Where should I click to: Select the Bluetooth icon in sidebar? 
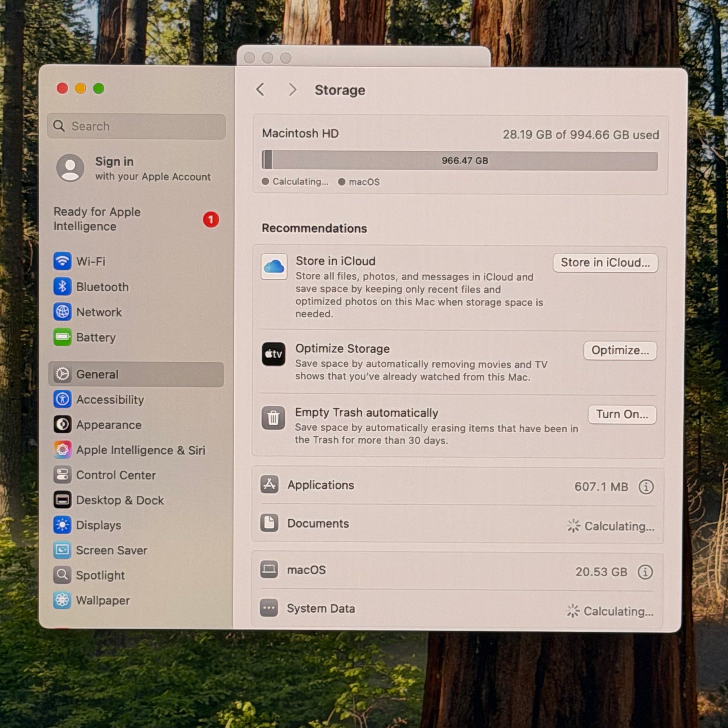[62, 287]
